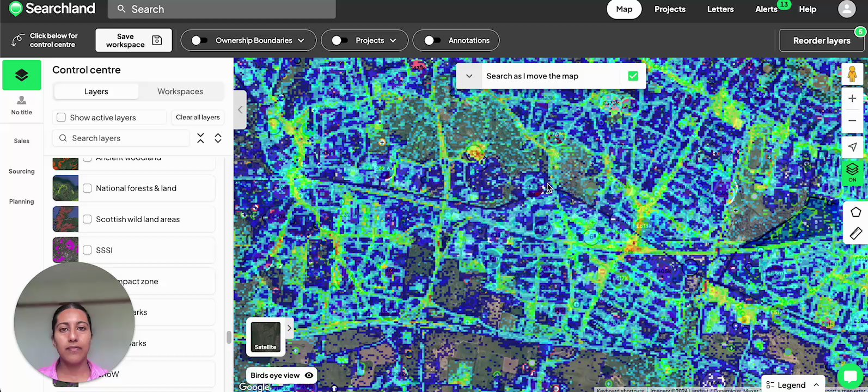Open the Letters page
Viewport: 868px width, 392px height.
720,9
